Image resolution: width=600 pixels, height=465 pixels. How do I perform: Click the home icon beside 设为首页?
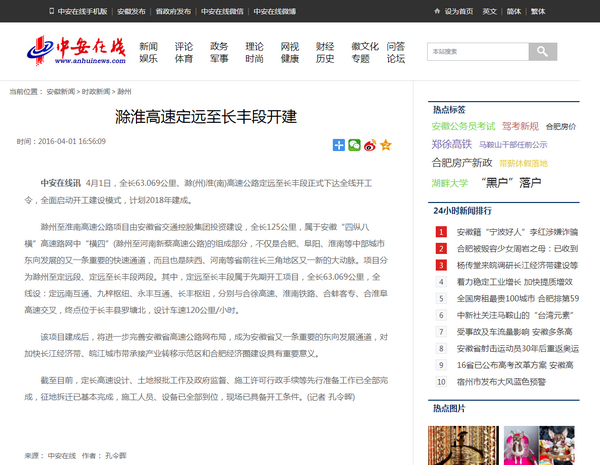(437, 12)
